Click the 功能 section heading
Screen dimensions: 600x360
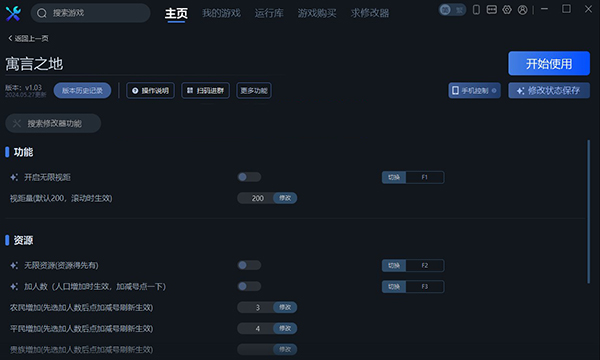[x=23, y=152]
